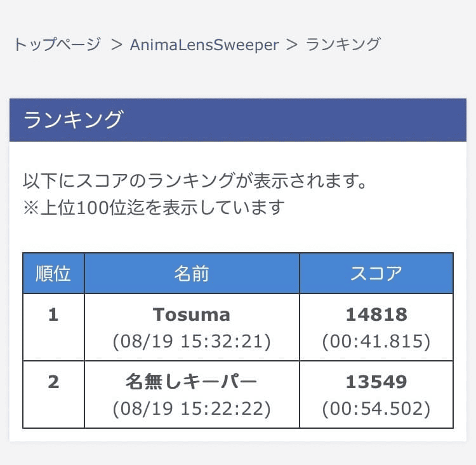Click timestamp 08/19 15:32:21
The image size is (476, 465).
[x=192, y=342]
